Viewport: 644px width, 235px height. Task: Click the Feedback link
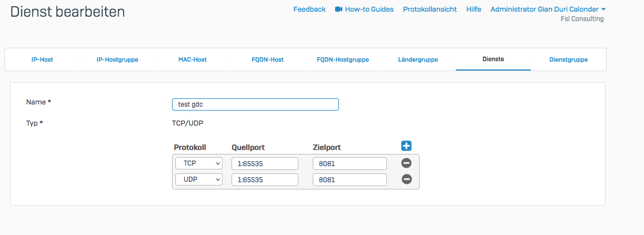click(309, 9)
